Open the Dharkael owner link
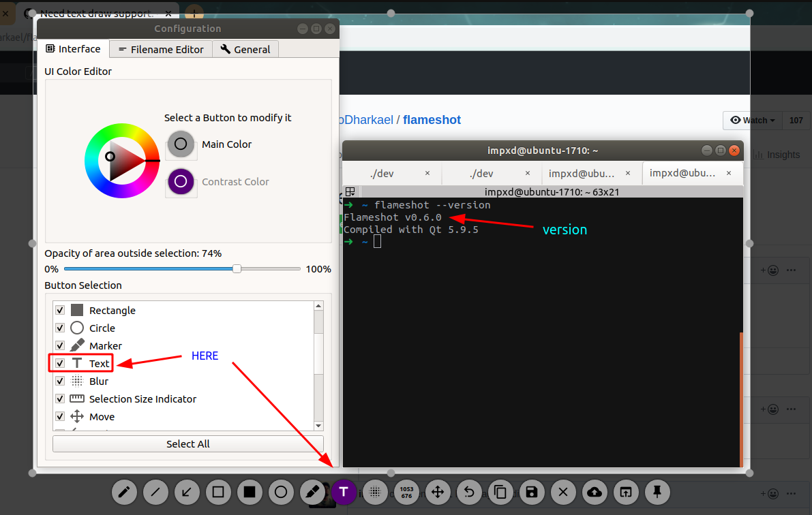Image resolution: width=812 pixels, height=515 pixels. tap(365, 120)
